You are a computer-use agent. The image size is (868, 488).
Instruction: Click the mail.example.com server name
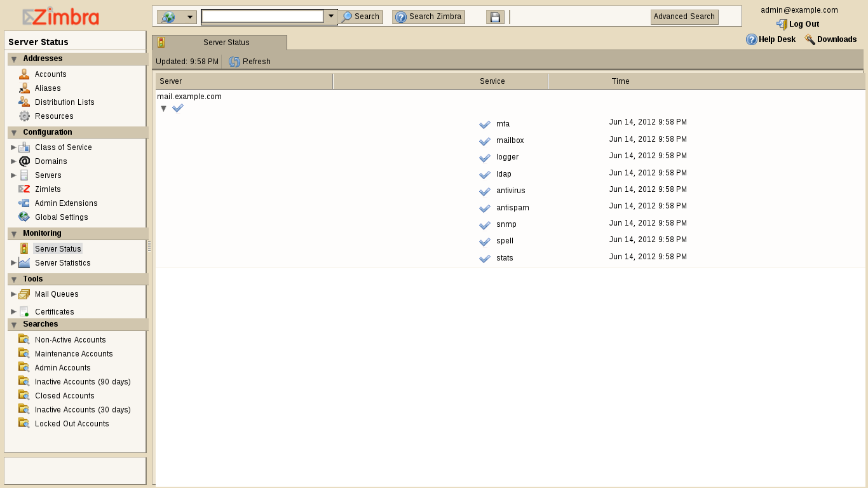189,97
